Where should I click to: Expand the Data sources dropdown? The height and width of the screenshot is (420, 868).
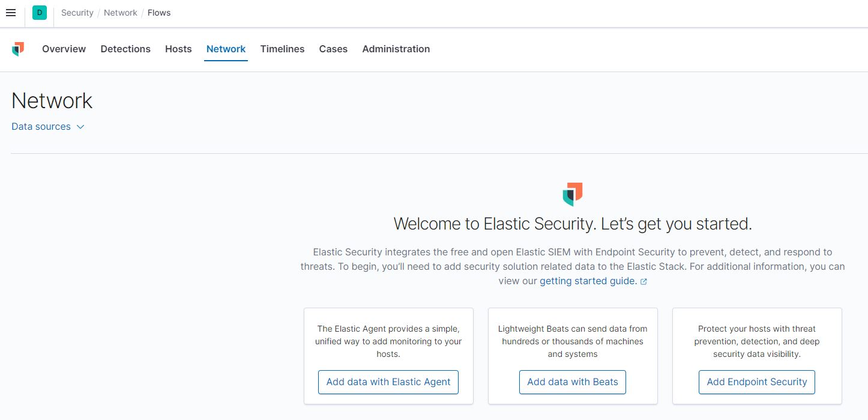tap(41, 126)
